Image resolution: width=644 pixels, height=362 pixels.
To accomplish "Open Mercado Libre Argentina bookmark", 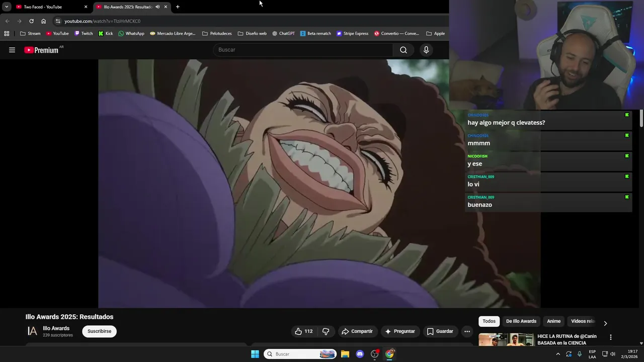I will point(173,34).
